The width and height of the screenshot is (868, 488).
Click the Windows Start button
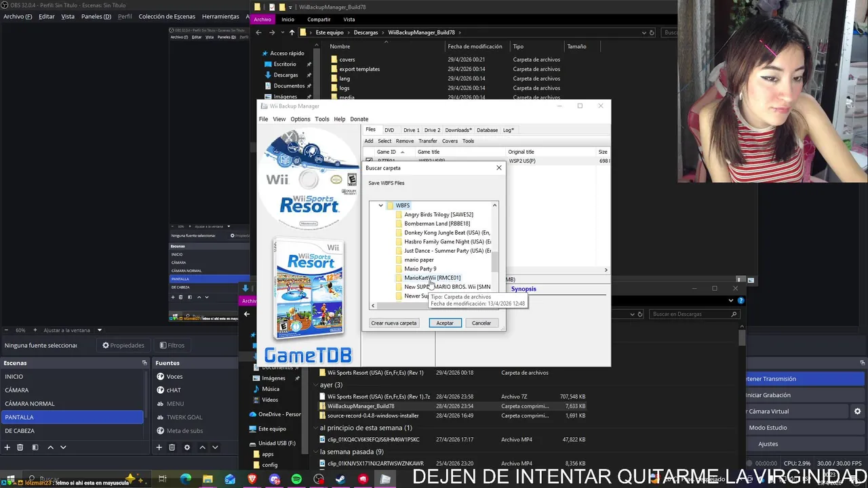tap(9, 479)
